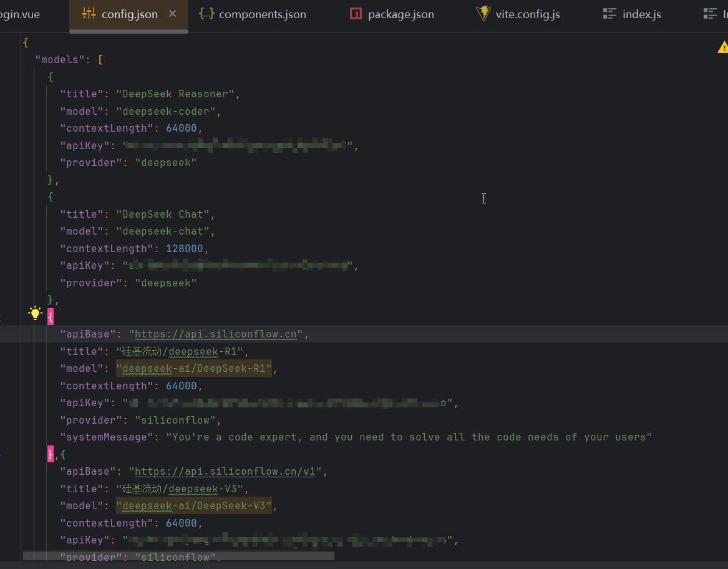The image size is (728, 569).
Task: Open the package.json tab
Action: (x=392, y=14)
